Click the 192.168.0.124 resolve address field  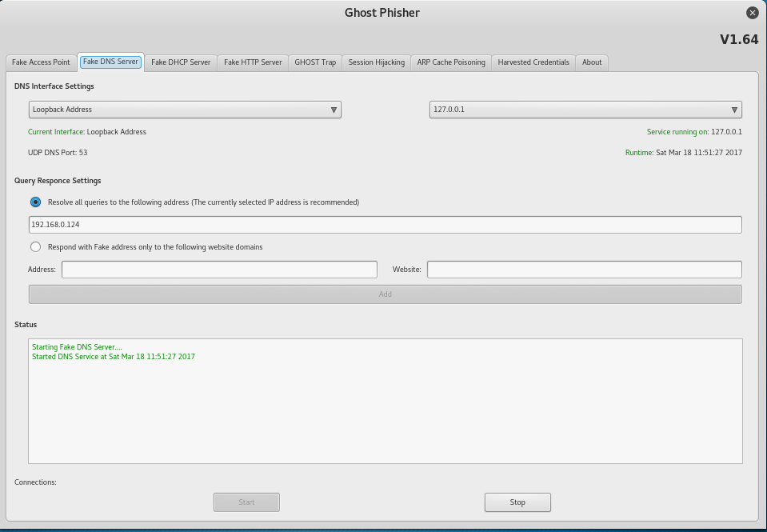click(385, 225)
